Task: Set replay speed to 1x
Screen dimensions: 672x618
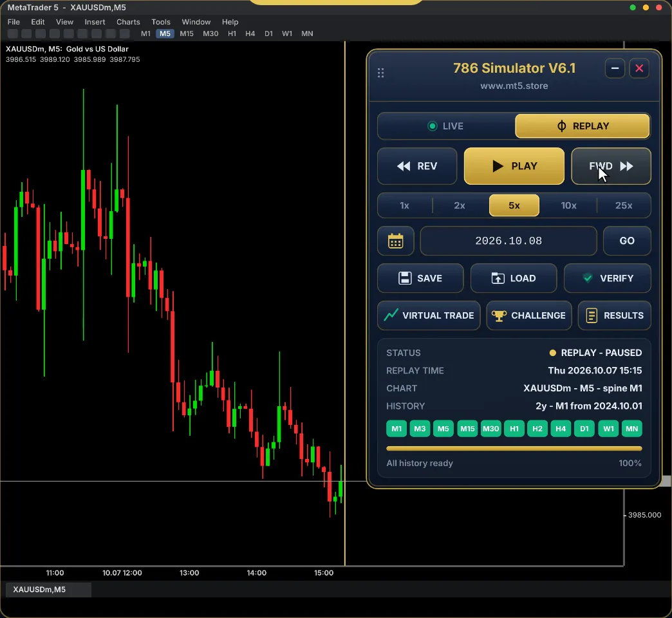Action: (x=405, y=206)
